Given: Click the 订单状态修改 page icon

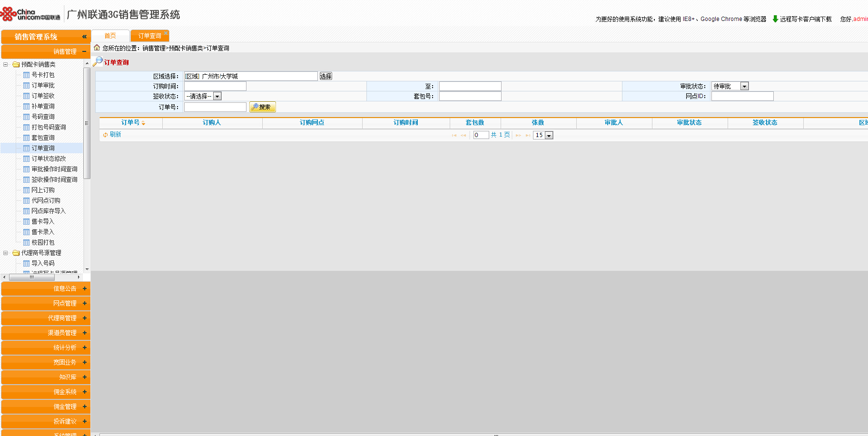Looking at the screenshot, I should click(x=27, y=159).
